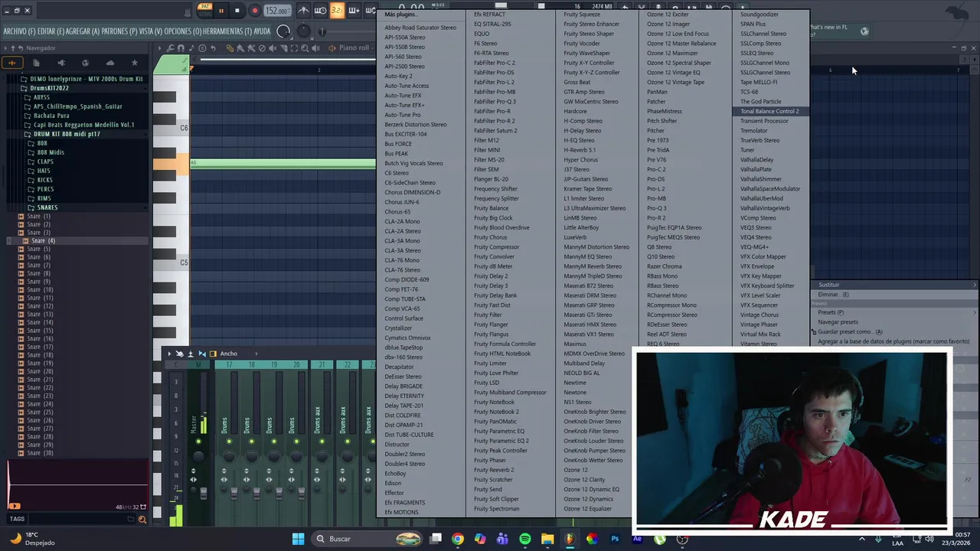Toggle mixer track 17 enable LED

click(229, 442)
